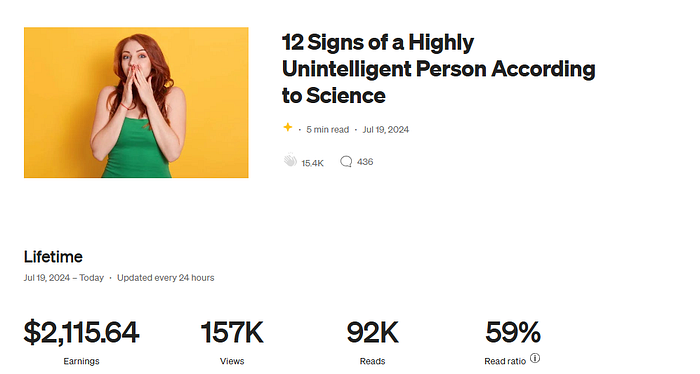Click the 15.4K claps count
This screenshot has height=374, width=700.
click(312, 163)
